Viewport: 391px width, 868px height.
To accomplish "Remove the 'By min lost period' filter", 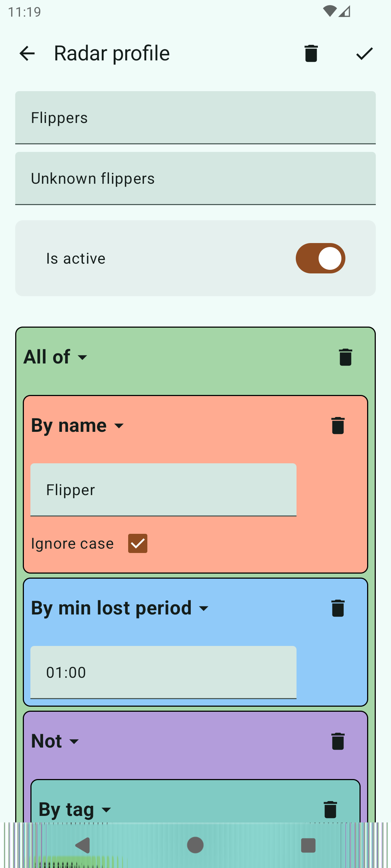I will click(338, 608).
